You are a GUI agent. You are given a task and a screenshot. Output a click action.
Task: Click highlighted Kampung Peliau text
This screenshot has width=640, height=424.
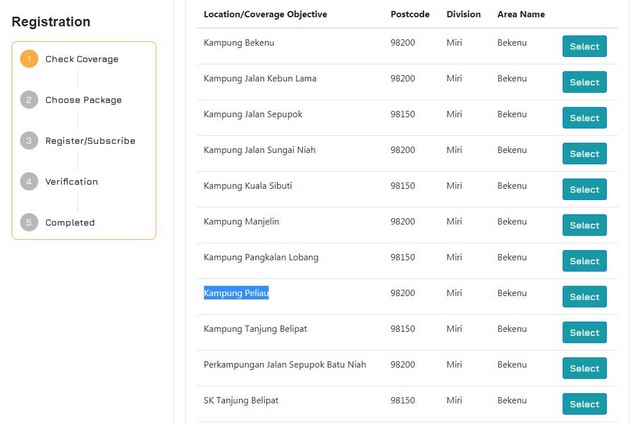pyautogui.click(x=236, y=293)
